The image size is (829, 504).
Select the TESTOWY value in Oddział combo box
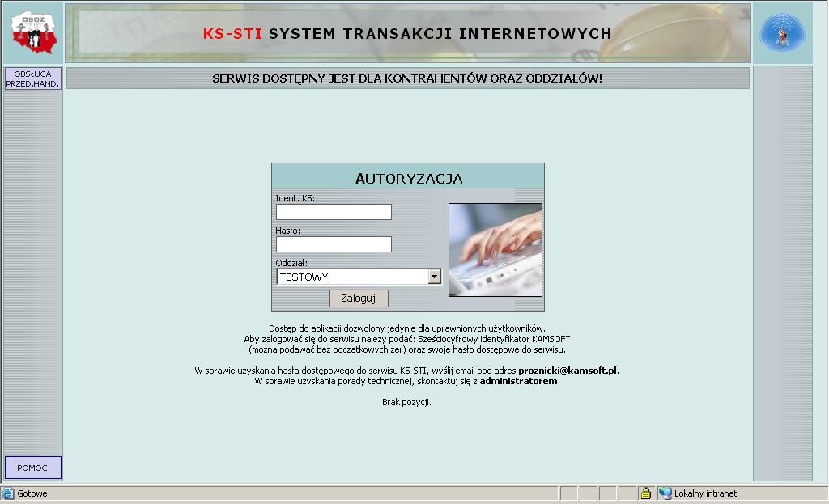click(351, 277)
